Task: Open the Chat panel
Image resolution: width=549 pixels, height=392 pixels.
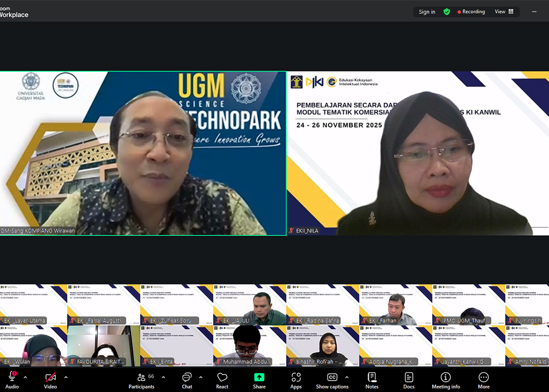Action: (x=187, y=380)
